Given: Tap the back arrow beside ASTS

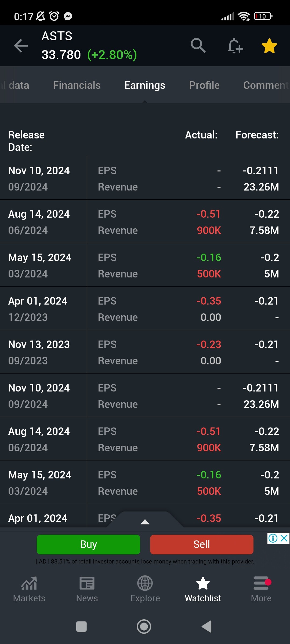Looking at the screenshot, I should [x=21, y=46].
